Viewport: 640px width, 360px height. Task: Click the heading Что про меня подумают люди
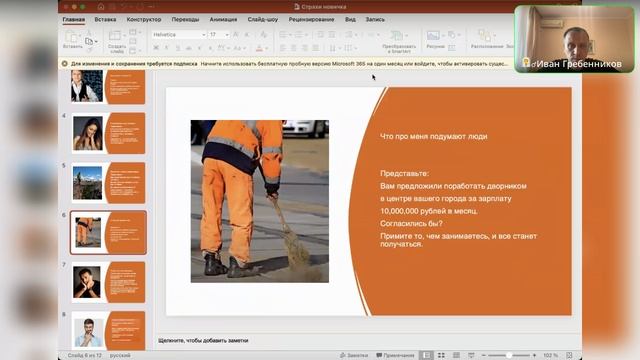click(x=433, y=136)
